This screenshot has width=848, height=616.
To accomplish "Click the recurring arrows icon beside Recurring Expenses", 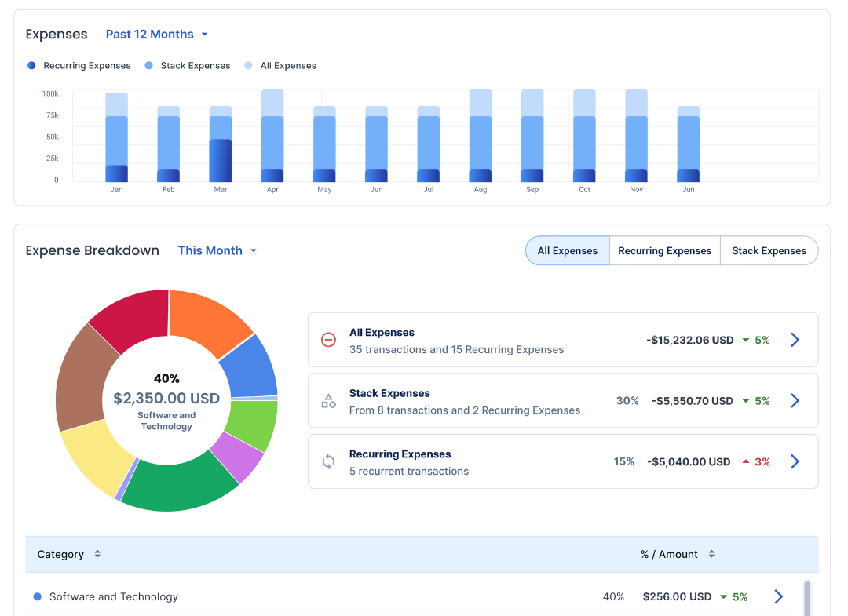I will [x=328, y=461].
